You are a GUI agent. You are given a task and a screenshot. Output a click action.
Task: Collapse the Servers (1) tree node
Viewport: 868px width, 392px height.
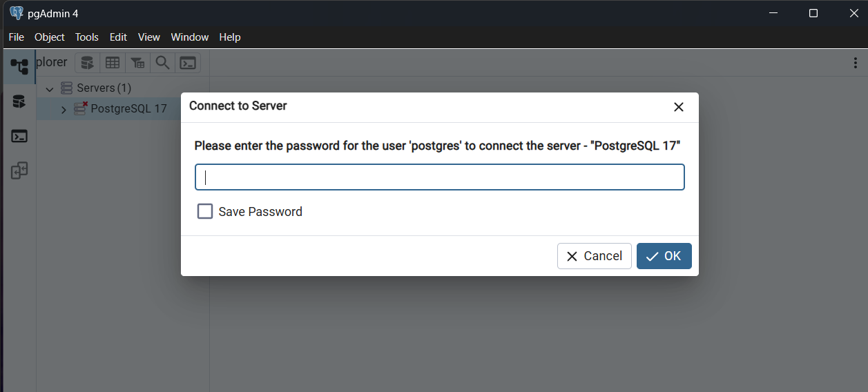pyautogui.click(x=50, y=89)
